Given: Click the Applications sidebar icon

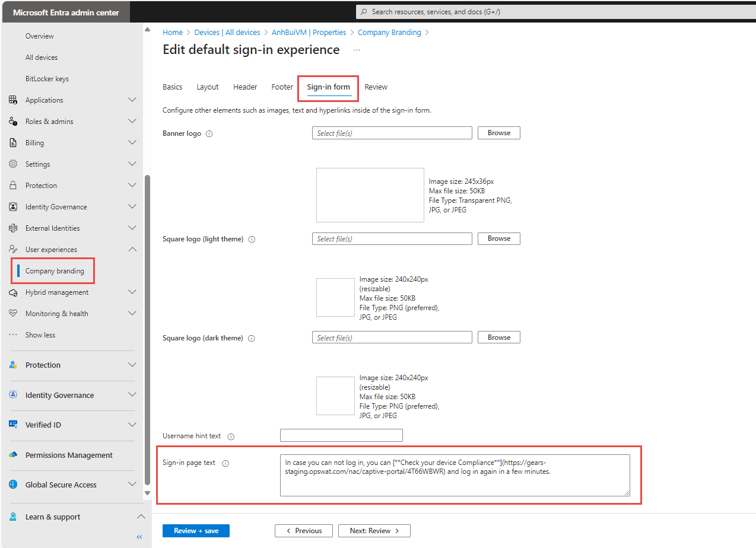Looking at the screenshot, I should point(13,100).
